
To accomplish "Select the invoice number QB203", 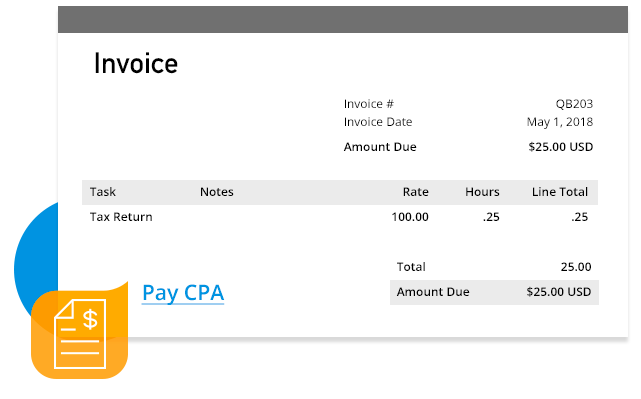I will [574, 104].
